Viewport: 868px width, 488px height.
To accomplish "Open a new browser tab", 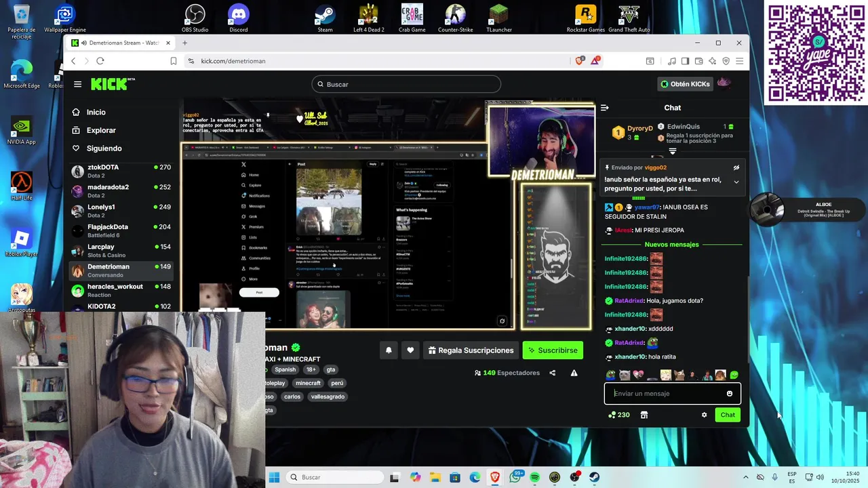I will coord(184,43).
